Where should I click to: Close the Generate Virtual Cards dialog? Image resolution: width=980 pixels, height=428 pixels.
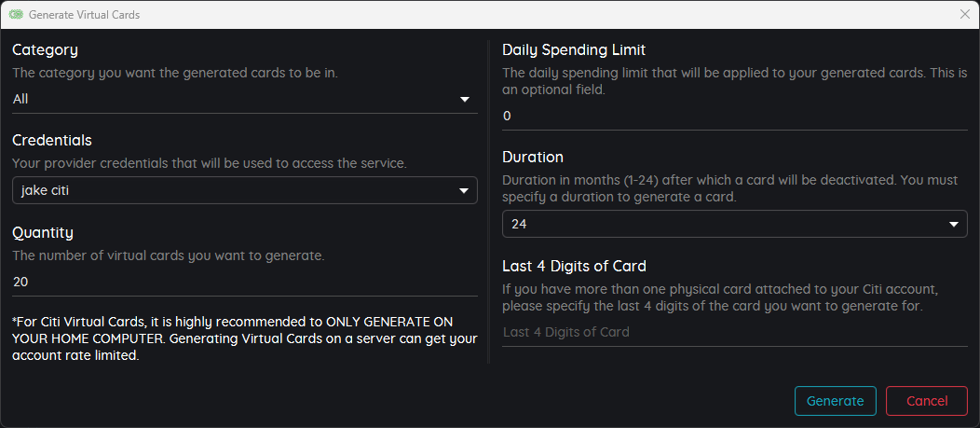coord(964,14)
